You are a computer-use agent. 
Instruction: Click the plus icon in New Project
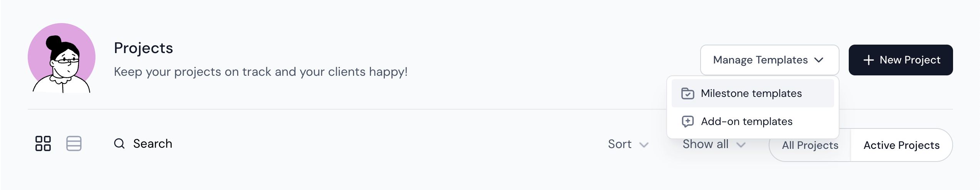coord(868,60)
